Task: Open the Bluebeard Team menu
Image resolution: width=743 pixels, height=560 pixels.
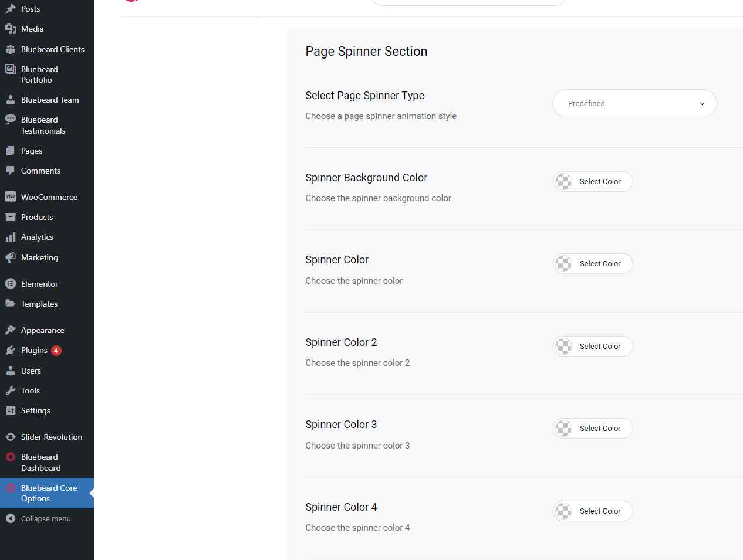Action: click(47, 100)
